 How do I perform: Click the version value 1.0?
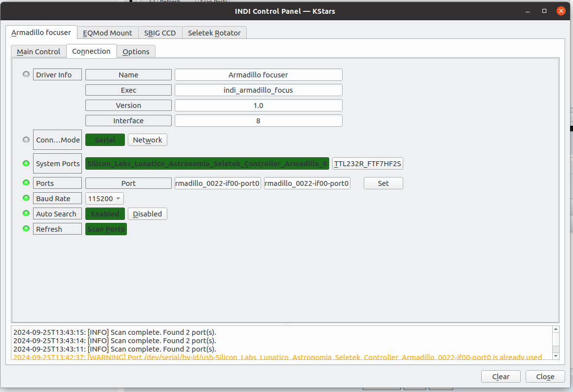click(258, 106)
